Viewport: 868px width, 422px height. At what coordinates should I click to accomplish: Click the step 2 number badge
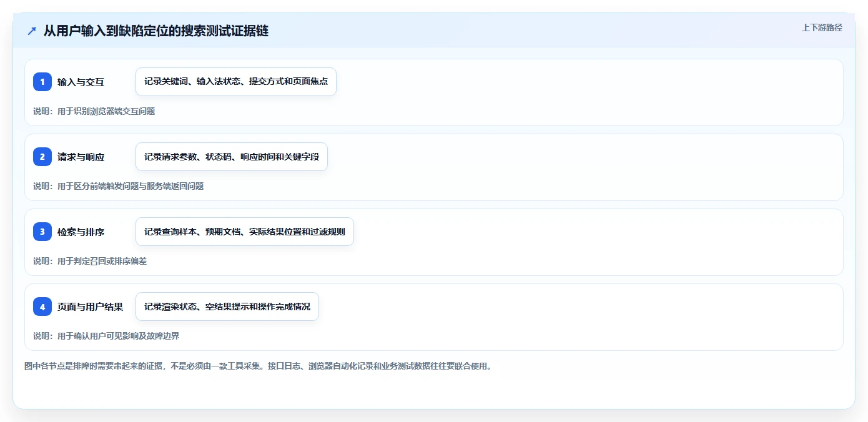pyautogui.click(x=42, y=157)
